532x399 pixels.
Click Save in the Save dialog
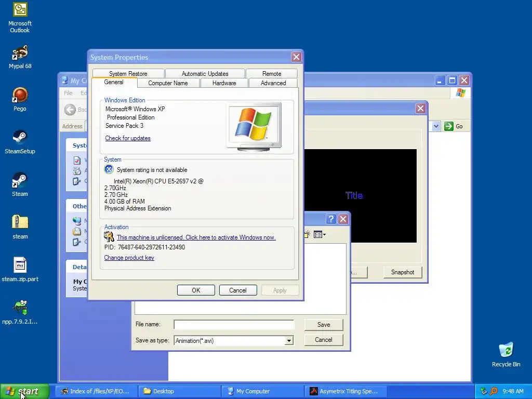point(324,325)
